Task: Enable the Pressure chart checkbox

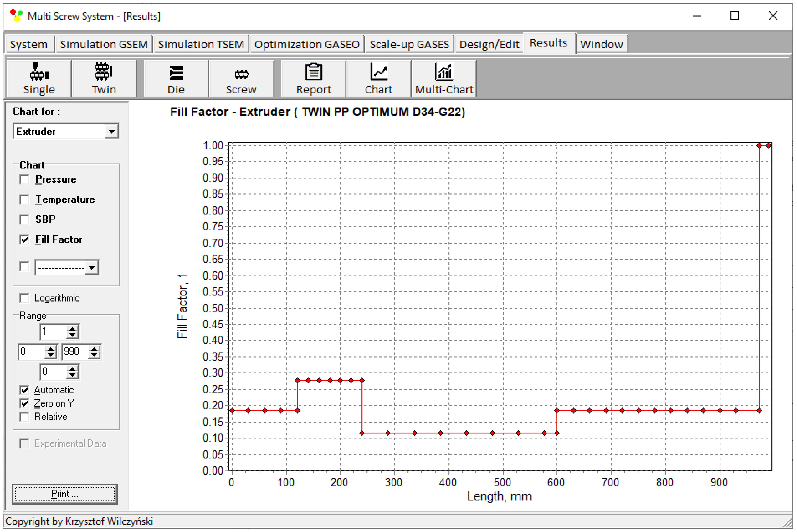Action: tap(24, 179)
